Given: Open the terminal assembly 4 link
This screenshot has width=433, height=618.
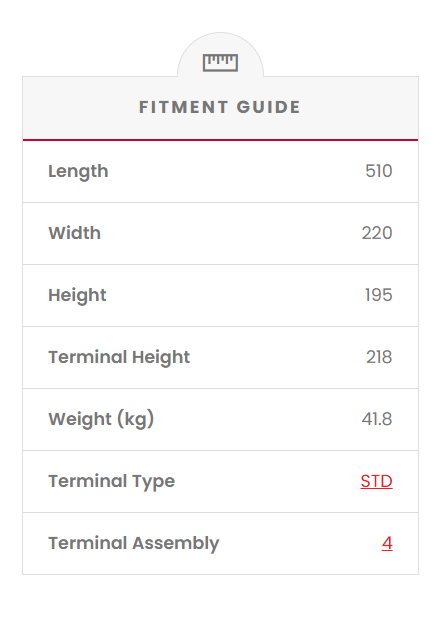Looking at the screenshot, I should tap(387, 543).
